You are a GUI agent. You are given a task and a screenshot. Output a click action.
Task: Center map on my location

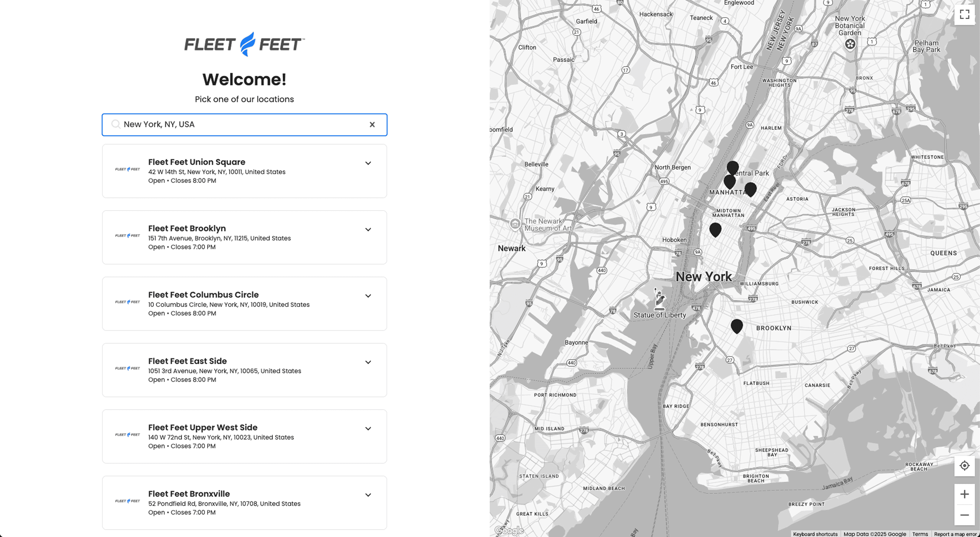coord(964,466)
